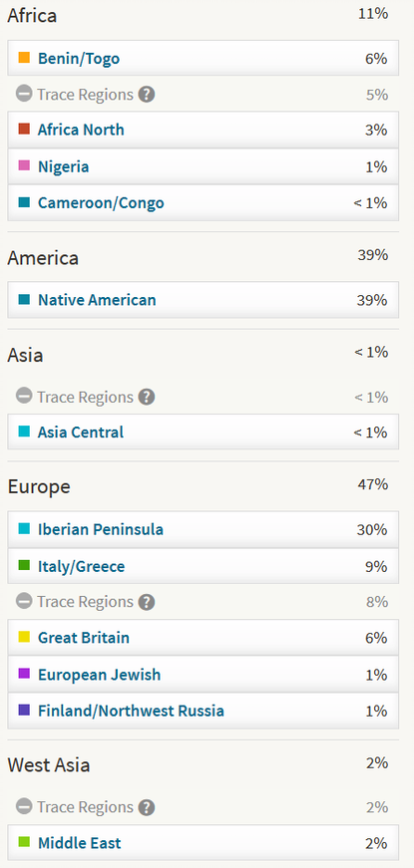414x868 pixels.
Task: Click red swatch next to Africa North
Action: (x=24, y=129)
